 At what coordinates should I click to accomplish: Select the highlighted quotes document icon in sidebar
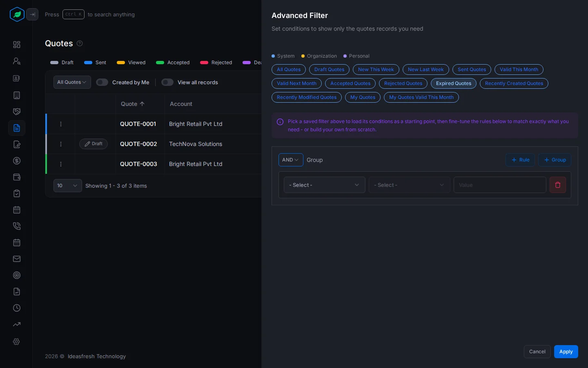coord(17,128)
